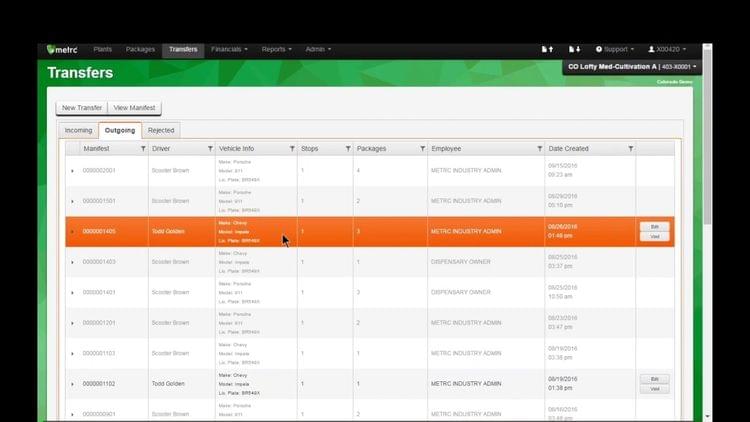Expand manifest 0000001403 row details
This screenshot has width=750, height=422.
coord(72,262)
